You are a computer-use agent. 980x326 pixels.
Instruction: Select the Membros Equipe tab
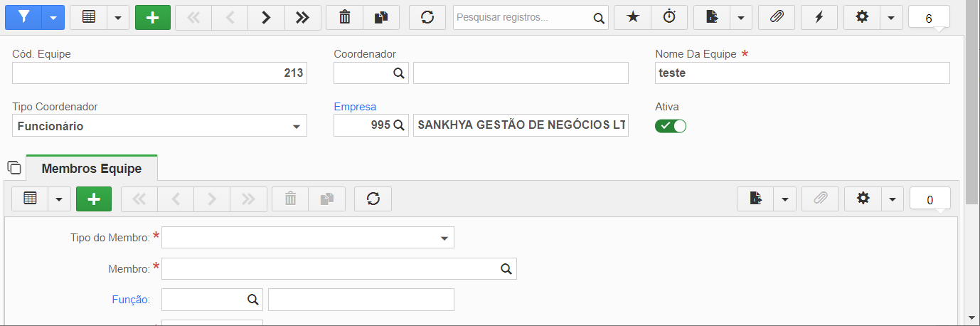point(92,169)
